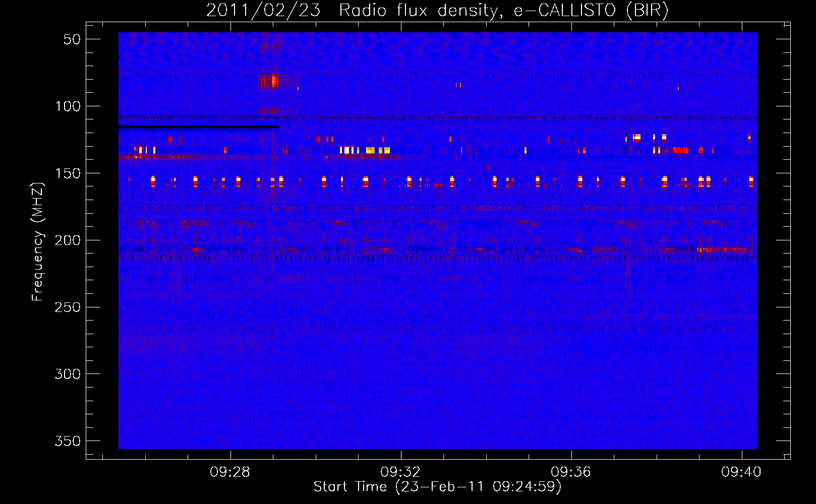Click the 250 frequency tick label
816x504 pixels.
pyautogui.click(x=68, y=307)
